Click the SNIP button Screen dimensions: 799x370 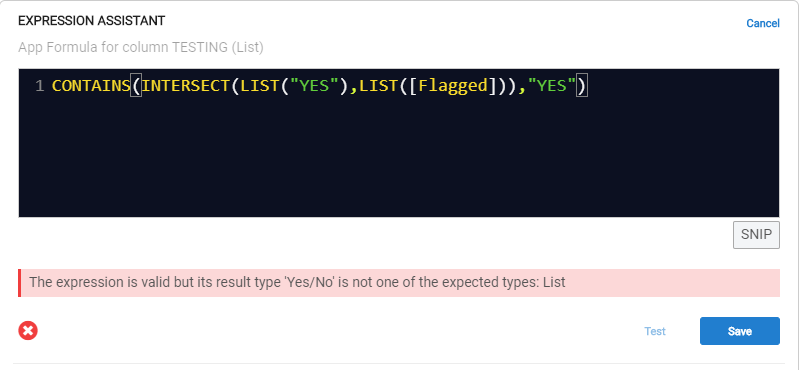click(x=756, y=234)
